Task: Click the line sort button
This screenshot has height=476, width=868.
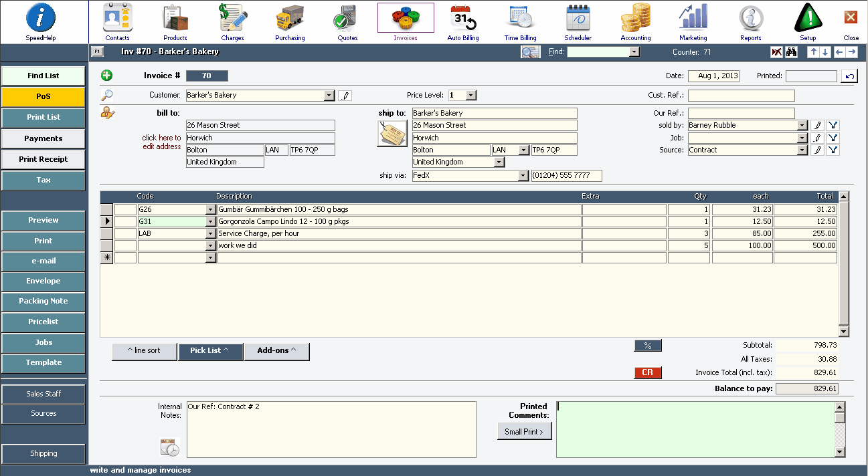Action: [x=145, y=351]
